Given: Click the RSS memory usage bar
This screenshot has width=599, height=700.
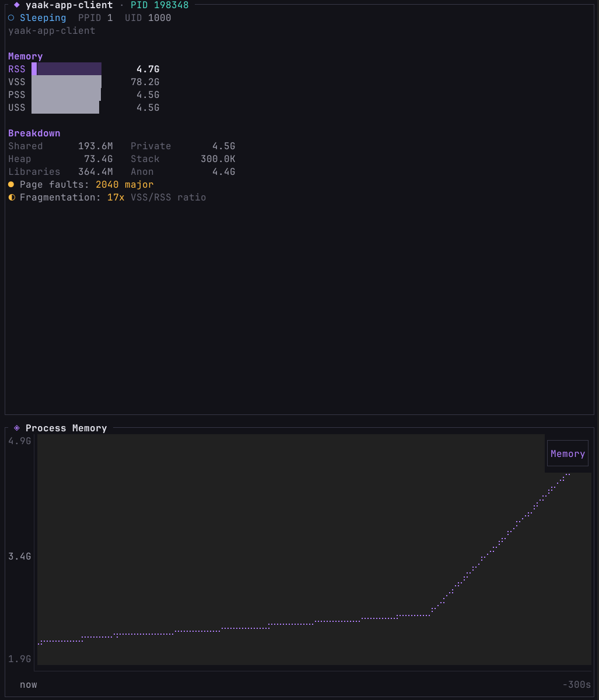Looking at the screenshot, I should point(66,69).
